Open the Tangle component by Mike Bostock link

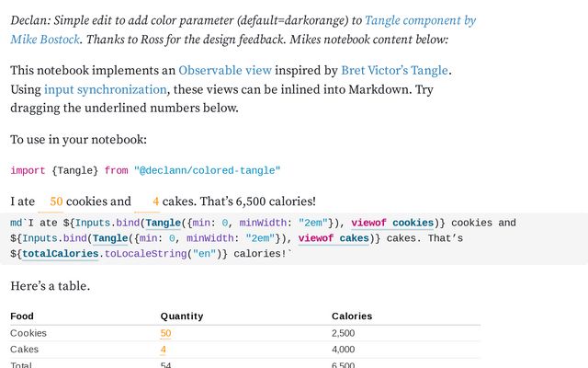tap(420, 19)
